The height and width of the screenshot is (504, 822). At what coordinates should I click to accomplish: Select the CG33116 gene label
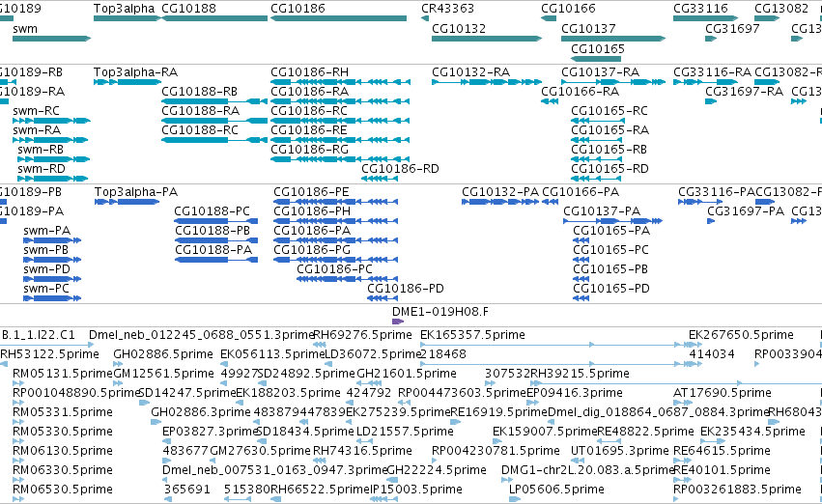click(700, 9)
